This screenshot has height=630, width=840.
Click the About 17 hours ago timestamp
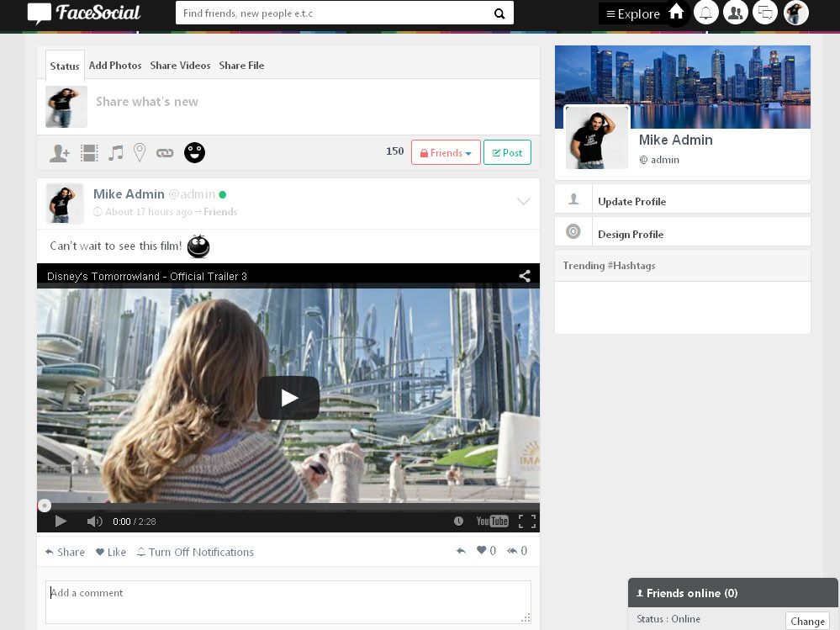click(x=148, y=212)
